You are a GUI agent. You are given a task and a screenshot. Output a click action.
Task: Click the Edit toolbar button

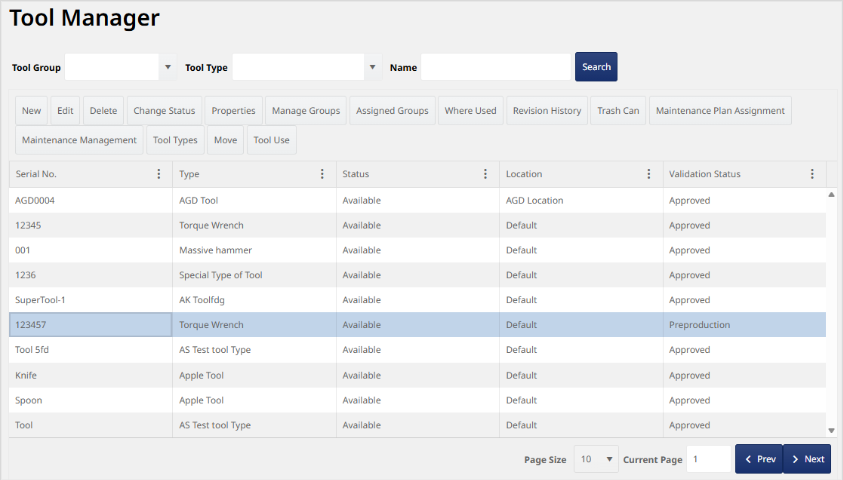tap(65, 111)
